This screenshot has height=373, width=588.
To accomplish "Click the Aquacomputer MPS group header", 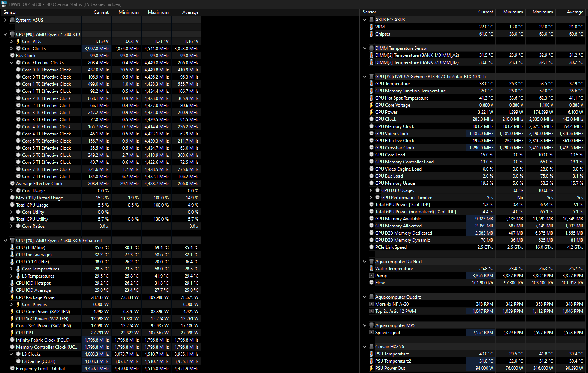I will (395, 325).
